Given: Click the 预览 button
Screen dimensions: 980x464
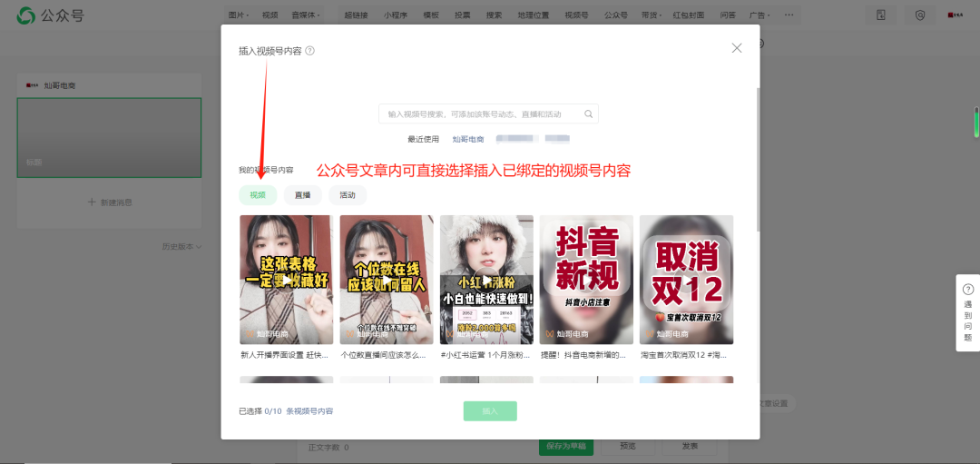Looking at the screenshot, I should coord(628,447).
